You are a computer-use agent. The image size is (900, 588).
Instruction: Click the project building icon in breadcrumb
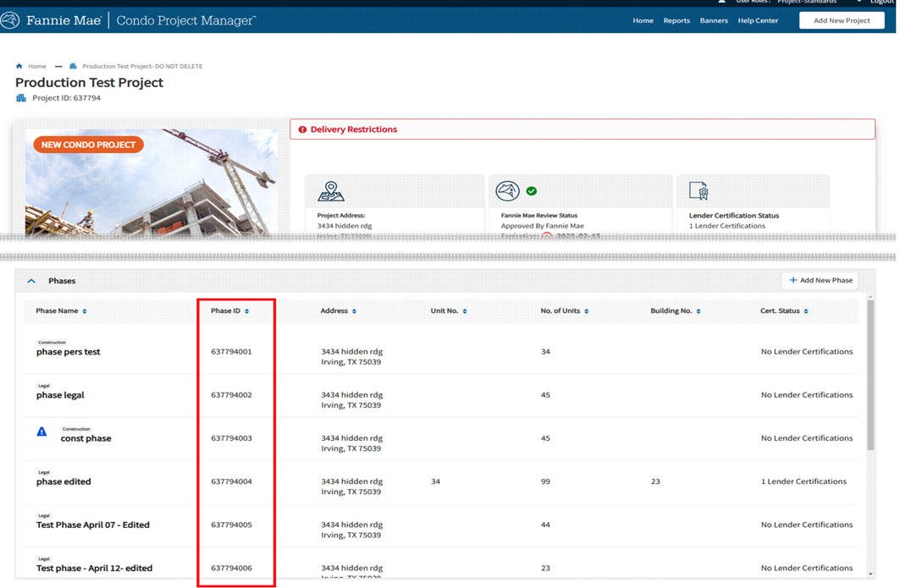click(73, 66)
